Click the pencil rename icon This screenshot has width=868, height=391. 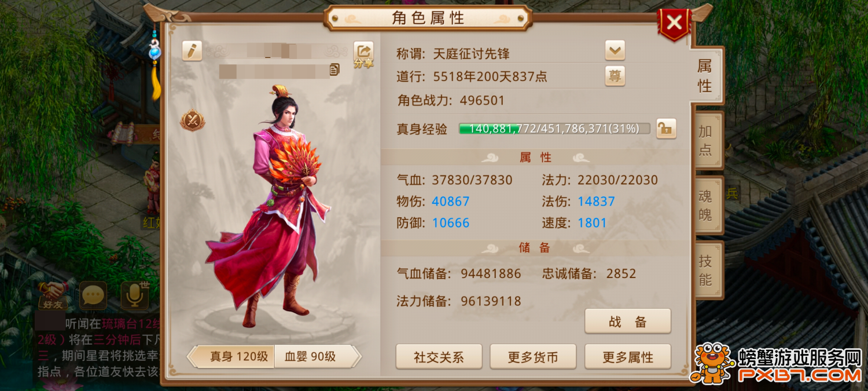tap(192, 51)
